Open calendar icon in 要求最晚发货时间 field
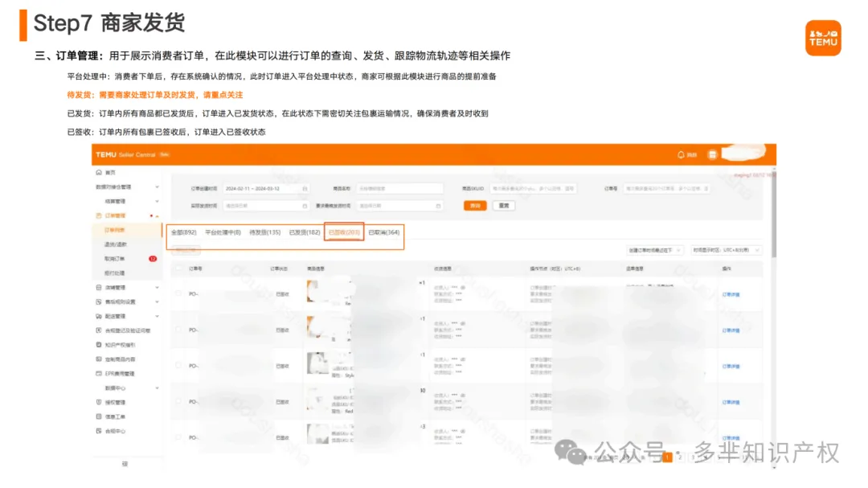The height and width of the screenshot is (488, 868). pyautogui.click(x=439, y=206)
